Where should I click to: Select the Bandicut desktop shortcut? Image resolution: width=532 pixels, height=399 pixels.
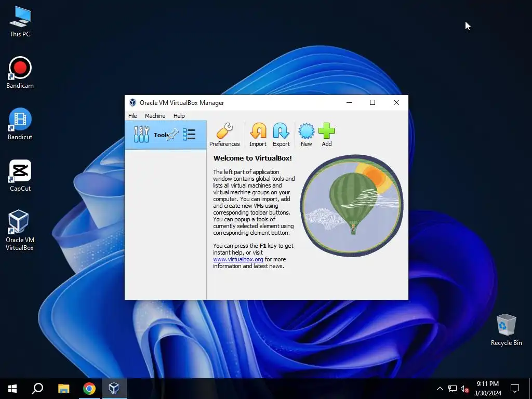pos(20,124)
